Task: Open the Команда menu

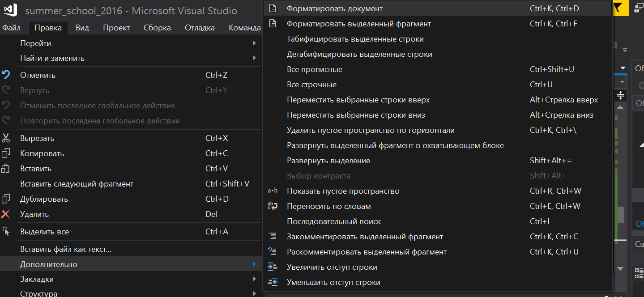Action: [244, 28]
